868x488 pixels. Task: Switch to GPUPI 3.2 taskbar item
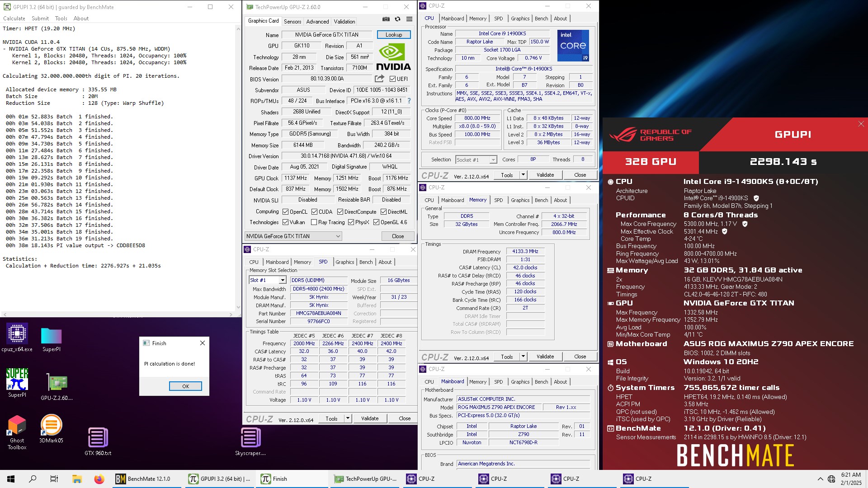point(221,479)
